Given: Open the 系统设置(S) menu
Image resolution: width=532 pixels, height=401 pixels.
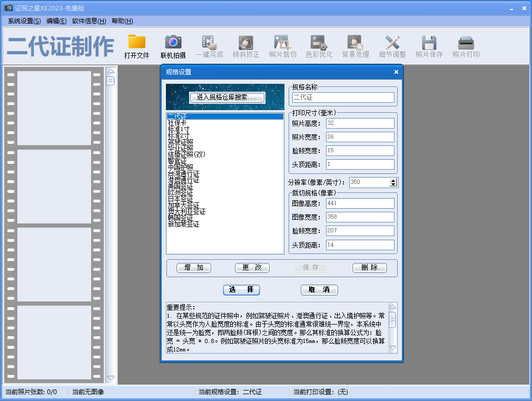Looking at the screenshot, I should 24,21.
